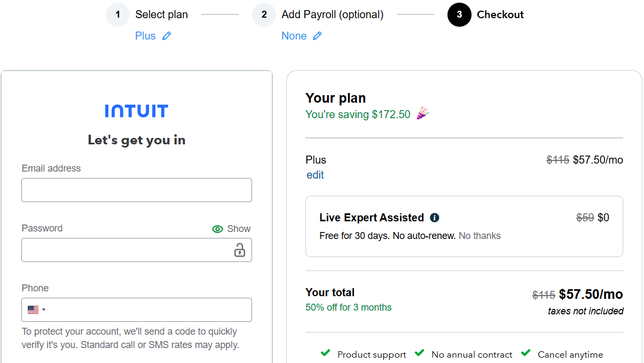
Task: Decline Live Expert Assisted with No thanks
Action: pos(480,236)
